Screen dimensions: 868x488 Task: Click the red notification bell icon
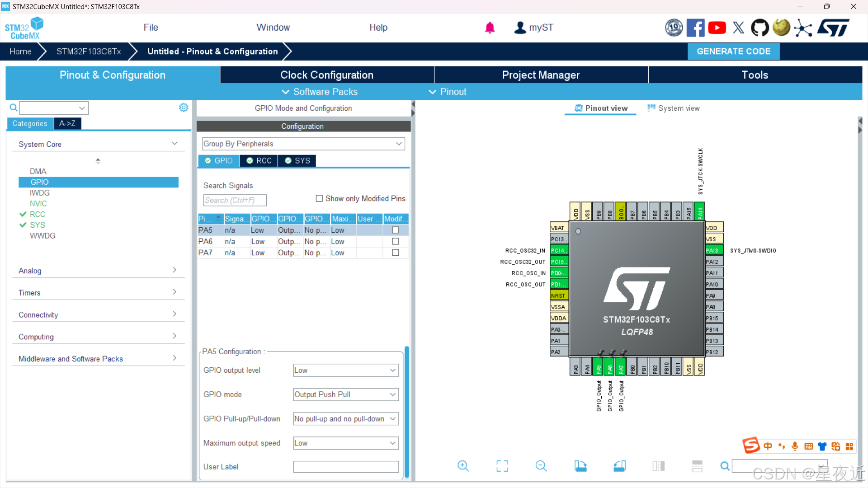point(490,28)
